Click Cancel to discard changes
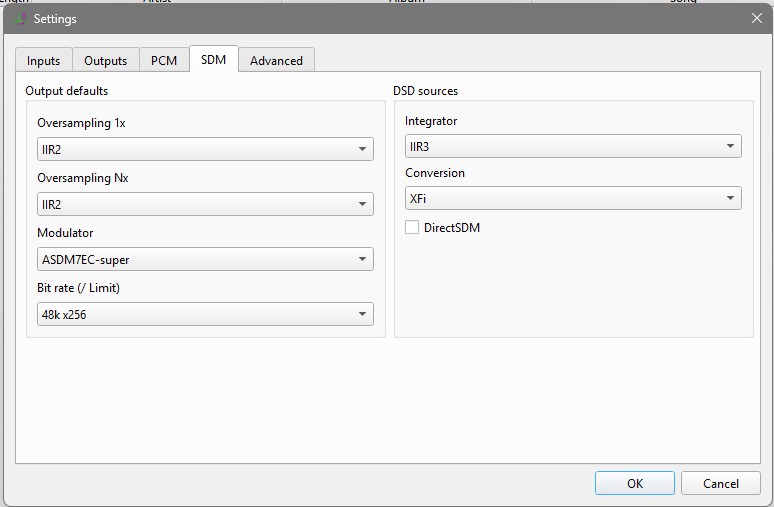This screenshot has height=507, width=774. pyautogui.click(x=720, y=483)
